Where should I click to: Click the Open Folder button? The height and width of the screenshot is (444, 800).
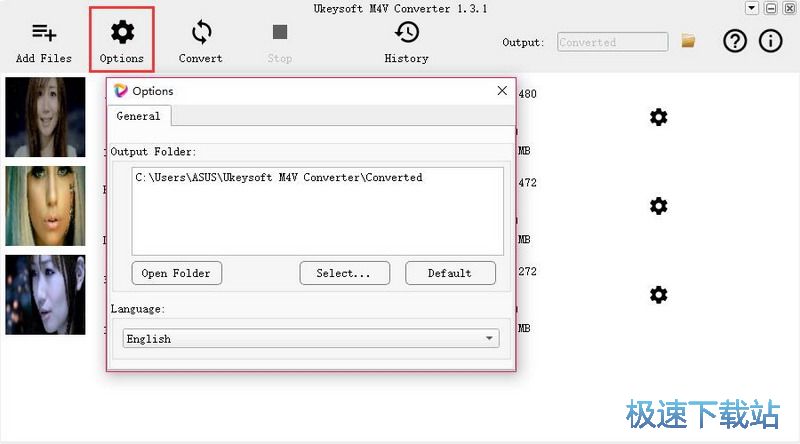point(177,273)
